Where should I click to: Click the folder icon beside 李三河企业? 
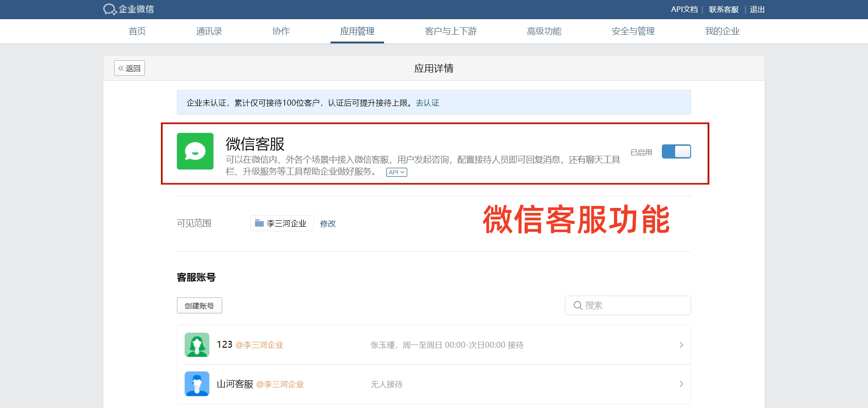tap(259, 223)
